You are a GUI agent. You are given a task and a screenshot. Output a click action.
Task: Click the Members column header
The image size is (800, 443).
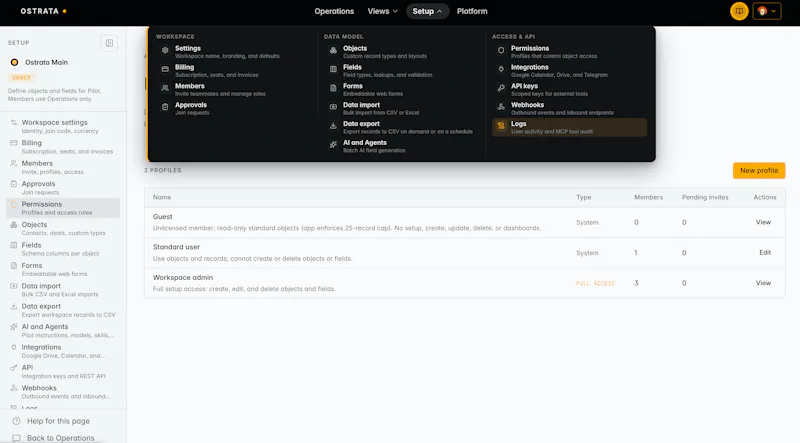click(648, 197)
